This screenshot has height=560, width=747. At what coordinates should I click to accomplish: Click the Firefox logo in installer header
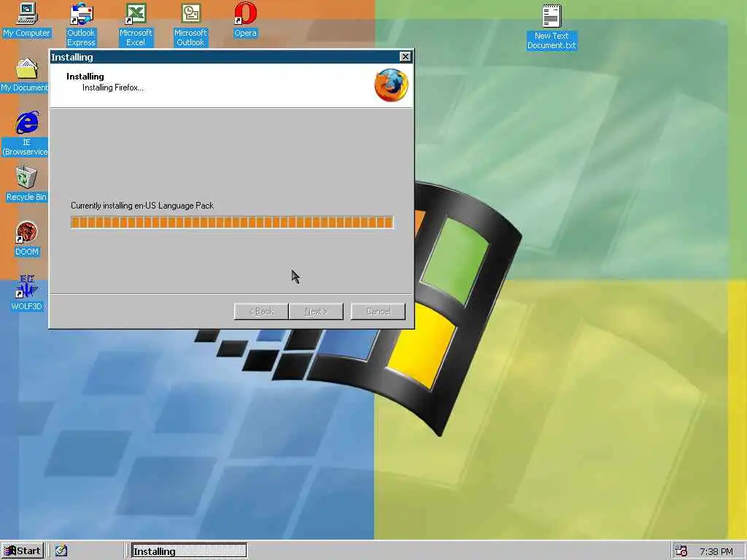coord(391,85)
